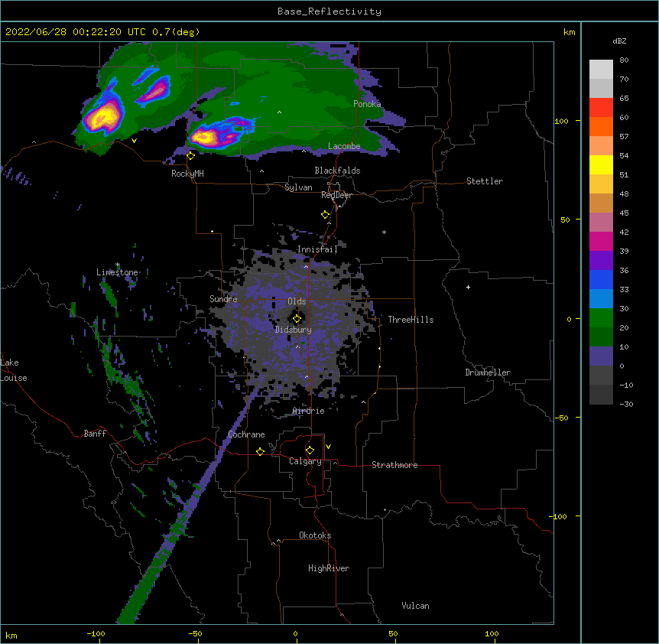Click the Sylvan label
The width and height of the screenshot is (659, 644).
[x=298, y=187]
